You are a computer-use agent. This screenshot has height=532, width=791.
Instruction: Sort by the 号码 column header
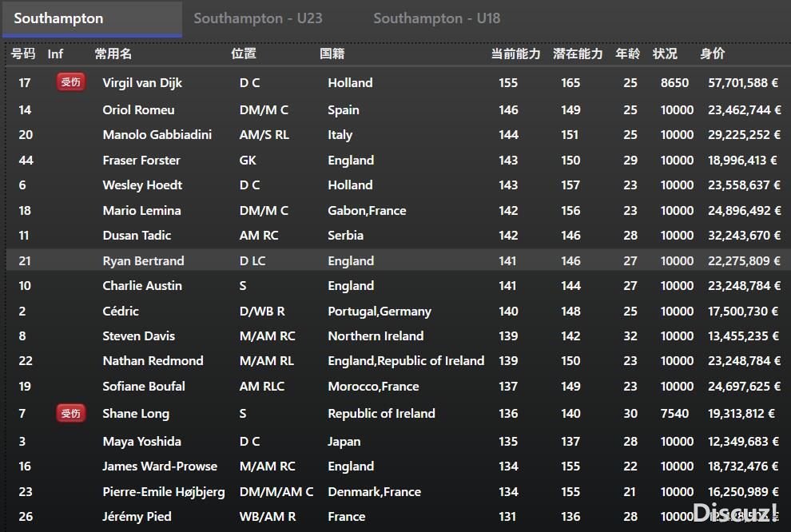[23, 54]
